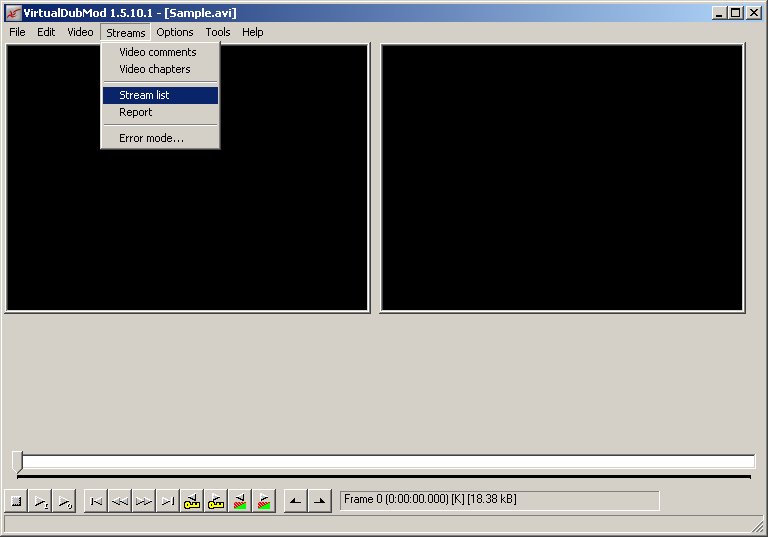The height and width of the screenshot is (537, 768).
Task: Go to previous keyframe icon
Action: click(192, 501)
